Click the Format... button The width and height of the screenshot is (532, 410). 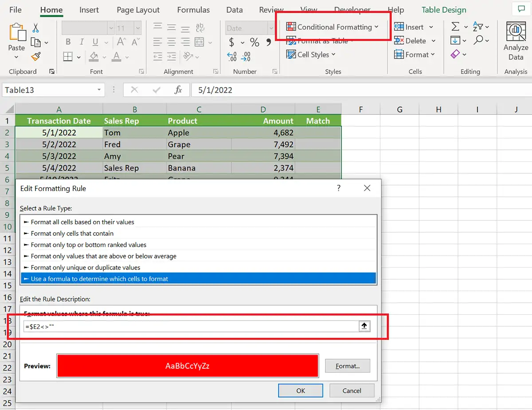point(348,366)
